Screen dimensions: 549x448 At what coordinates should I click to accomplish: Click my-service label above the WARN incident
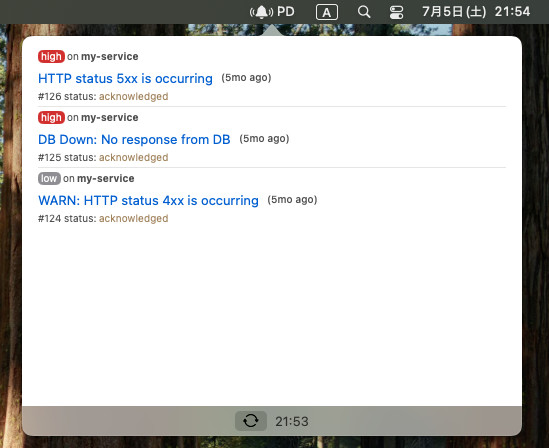tap(106, 178)
